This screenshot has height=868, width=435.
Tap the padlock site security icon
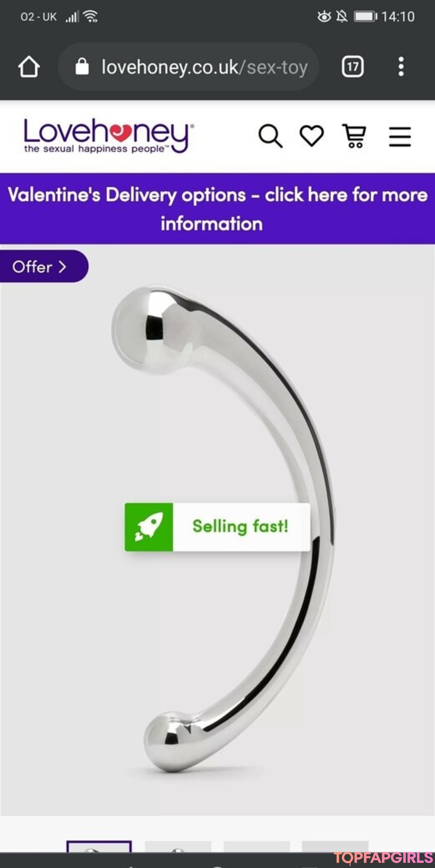82,66
